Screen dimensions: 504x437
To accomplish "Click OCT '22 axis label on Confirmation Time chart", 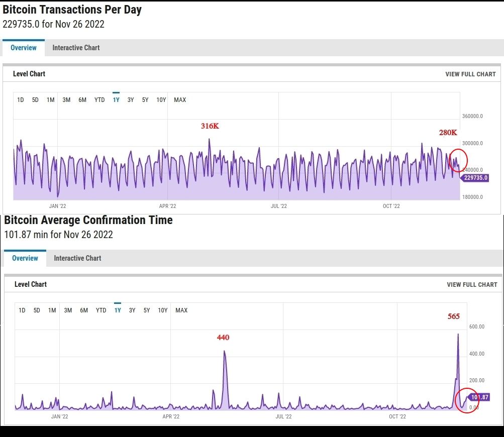I will click(397, 417).
